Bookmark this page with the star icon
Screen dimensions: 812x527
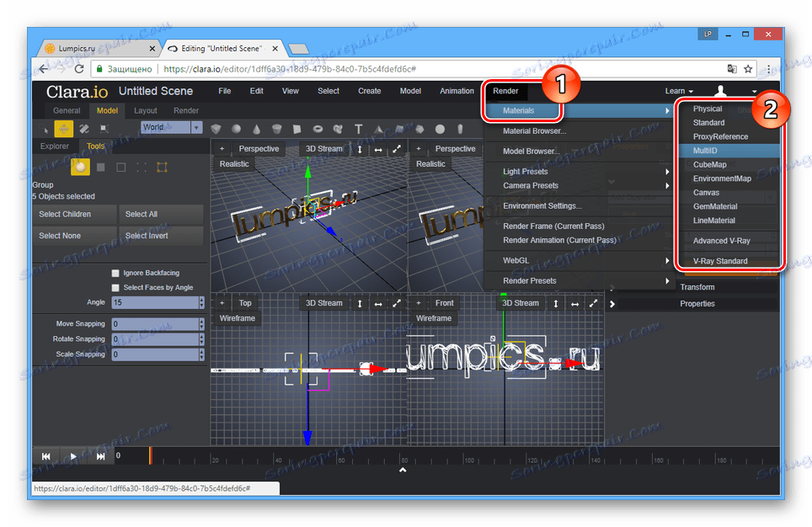(748, 69)
